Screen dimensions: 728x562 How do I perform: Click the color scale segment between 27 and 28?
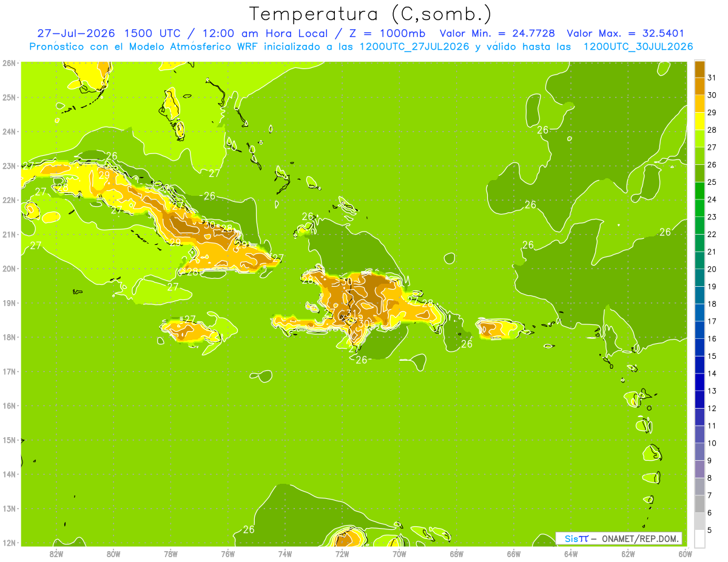[699, 138]
